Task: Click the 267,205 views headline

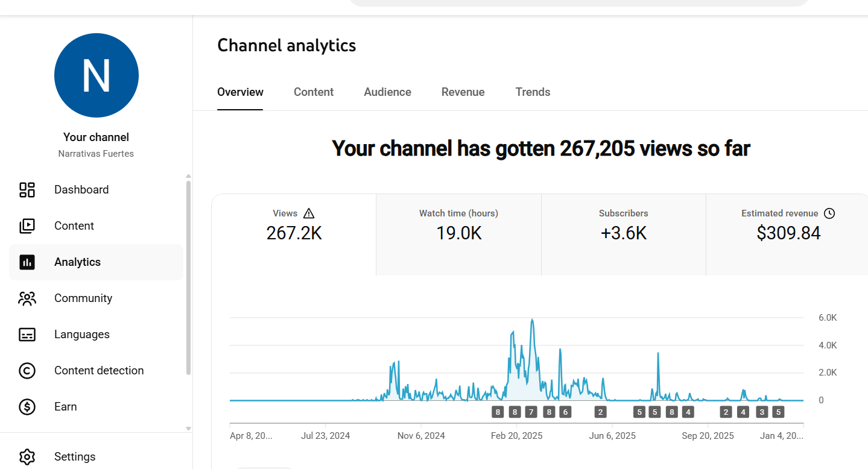Action: point(541,148)
